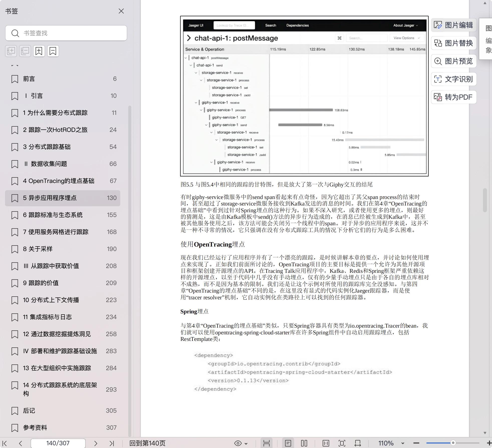Viewport: 492px width, 448px height.
Task: Switch to two-page view icon
Action: click(304, 443)
